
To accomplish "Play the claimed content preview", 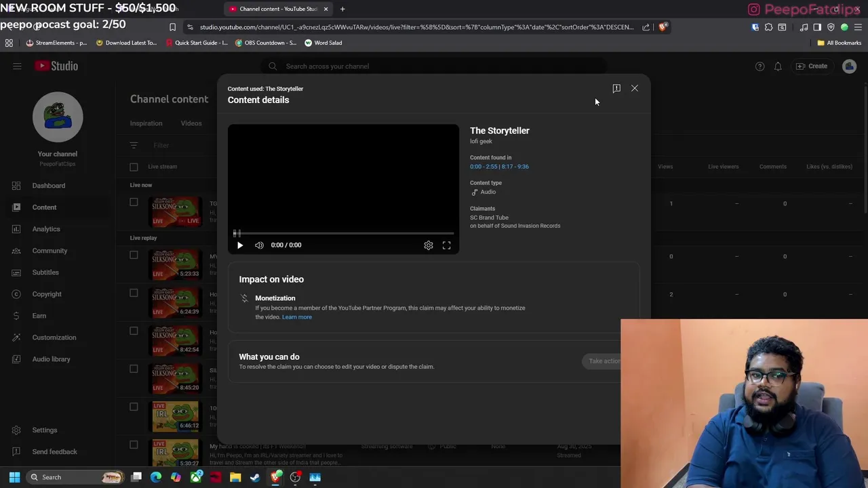I will tap(239, 245).
